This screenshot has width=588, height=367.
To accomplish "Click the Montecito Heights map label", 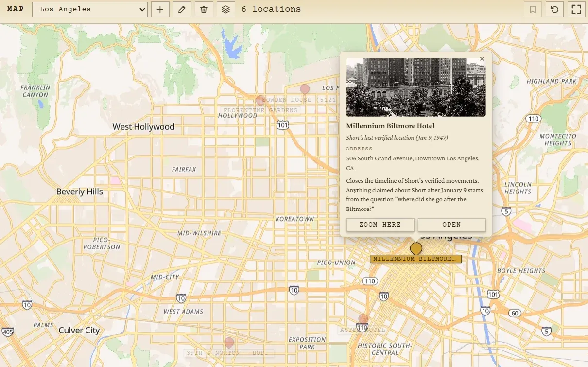I will click(x=558, y=140).
